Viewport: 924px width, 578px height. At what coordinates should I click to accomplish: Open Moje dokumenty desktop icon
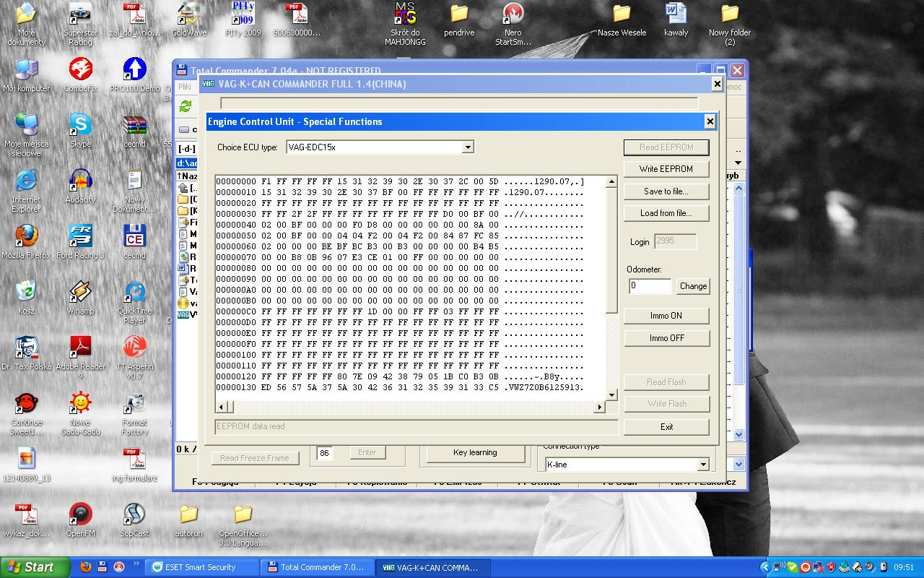tap(27, 25)
